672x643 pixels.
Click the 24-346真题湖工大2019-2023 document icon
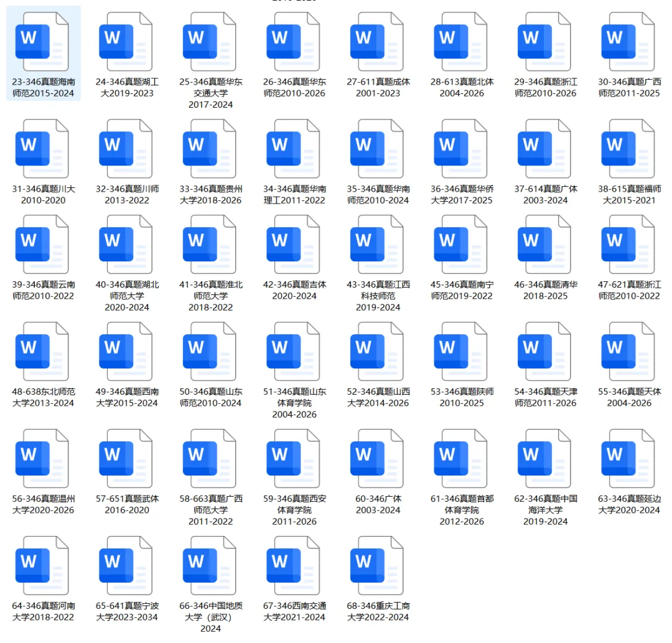tap(126, 42)
